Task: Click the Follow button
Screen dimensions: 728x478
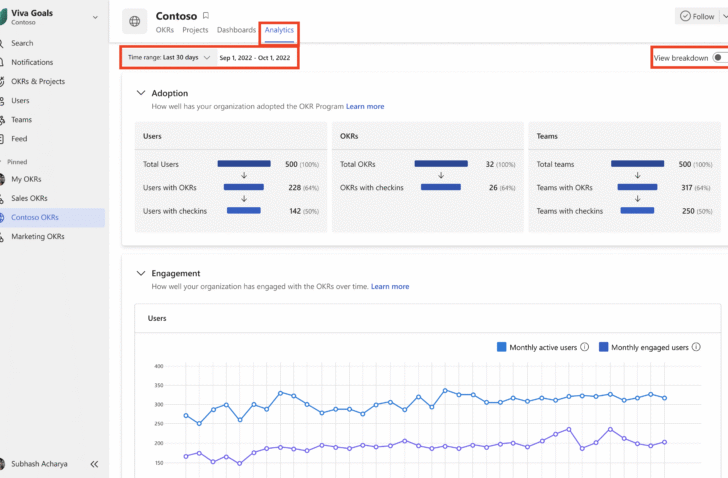Action: [697, 16]
